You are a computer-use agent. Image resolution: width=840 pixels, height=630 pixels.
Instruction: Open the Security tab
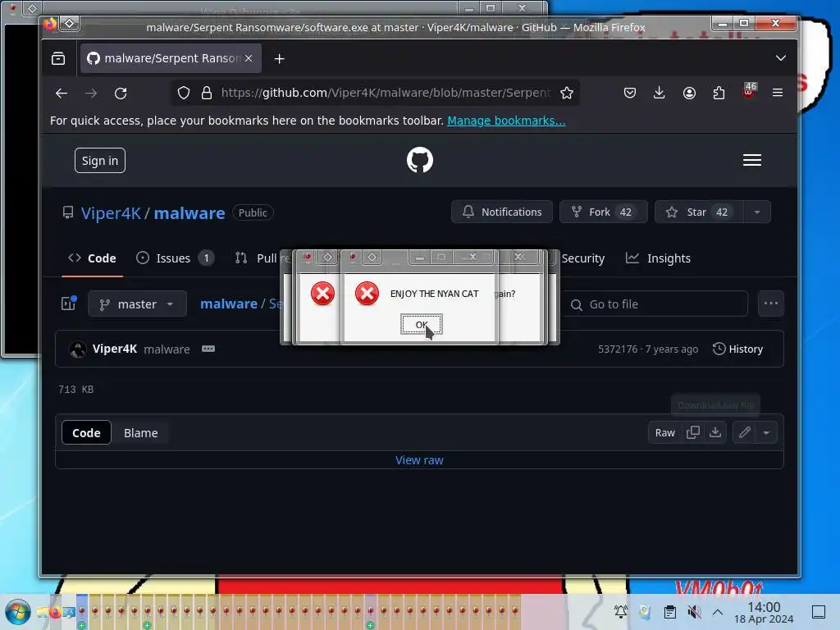click(583, 258)
